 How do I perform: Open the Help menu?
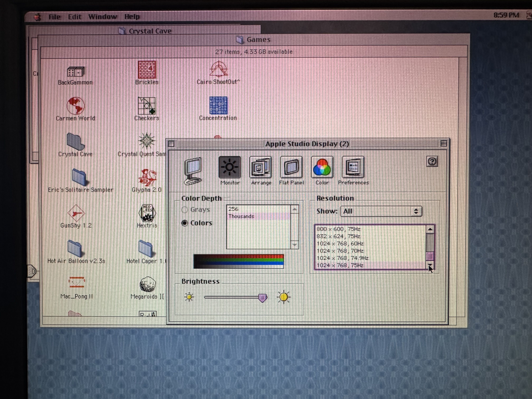tap(132, 17)
